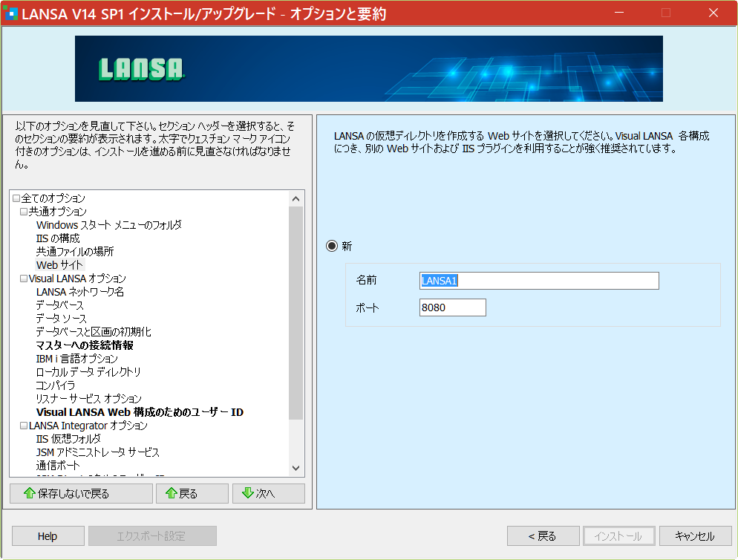The width and height of the screenshot is (738, 560).
Task: Click the options tree scroll up arrow
Action: (x=296, y=199)
